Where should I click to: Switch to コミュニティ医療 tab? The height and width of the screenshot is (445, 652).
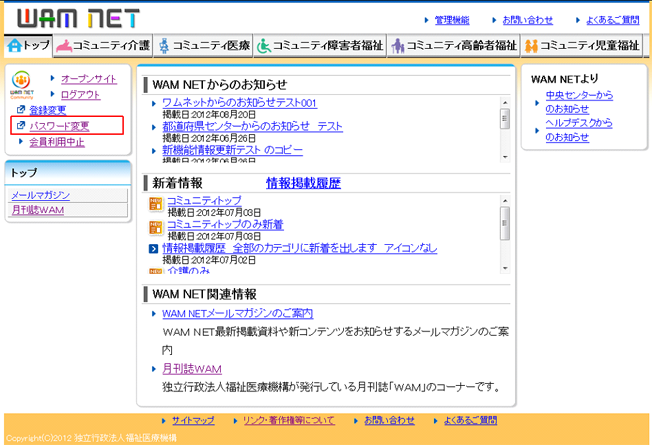point(203,45)
